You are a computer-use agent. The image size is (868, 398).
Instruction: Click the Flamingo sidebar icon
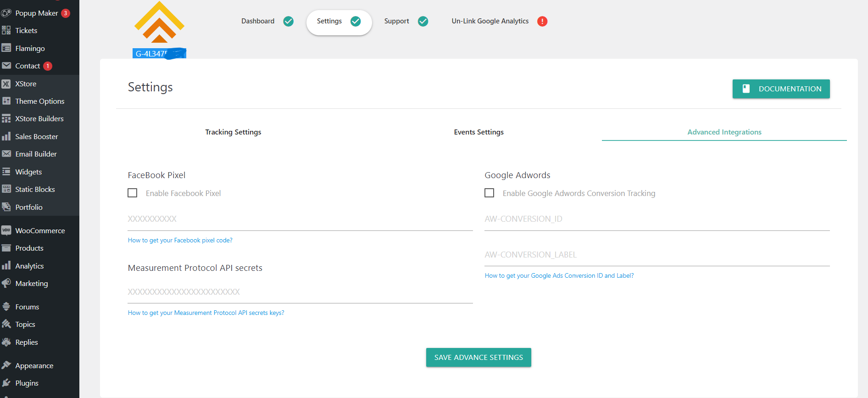pyautogui.click(x=6, y=48)
